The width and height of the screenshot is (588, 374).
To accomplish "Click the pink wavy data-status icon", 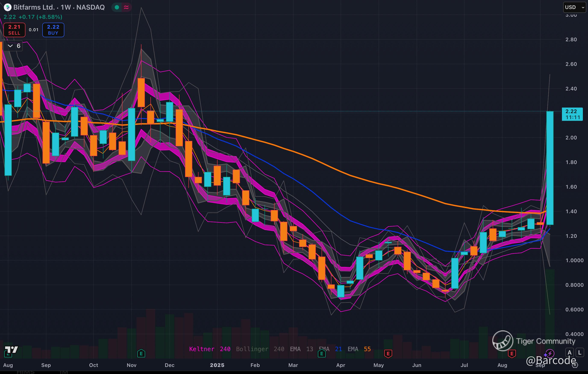I will tap(126, 7).
